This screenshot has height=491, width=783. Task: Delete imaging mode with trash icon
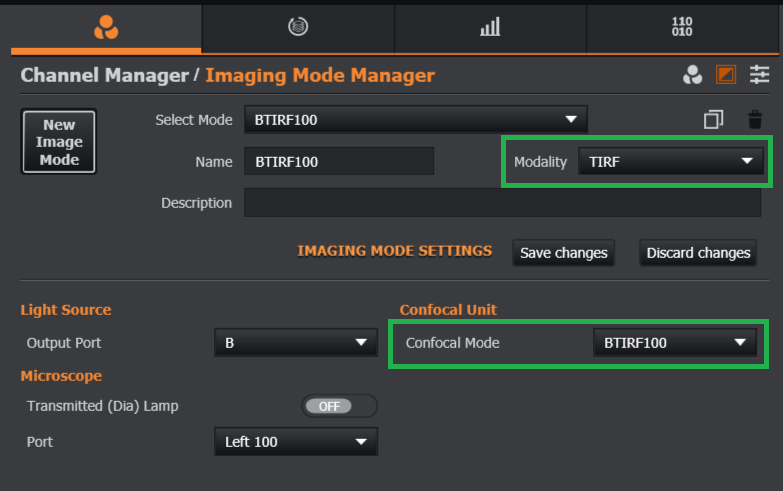pos(755,120)
